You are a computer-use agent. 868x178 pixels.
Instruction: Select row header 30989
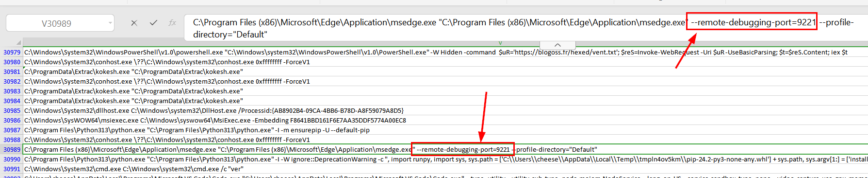(12, 149)
